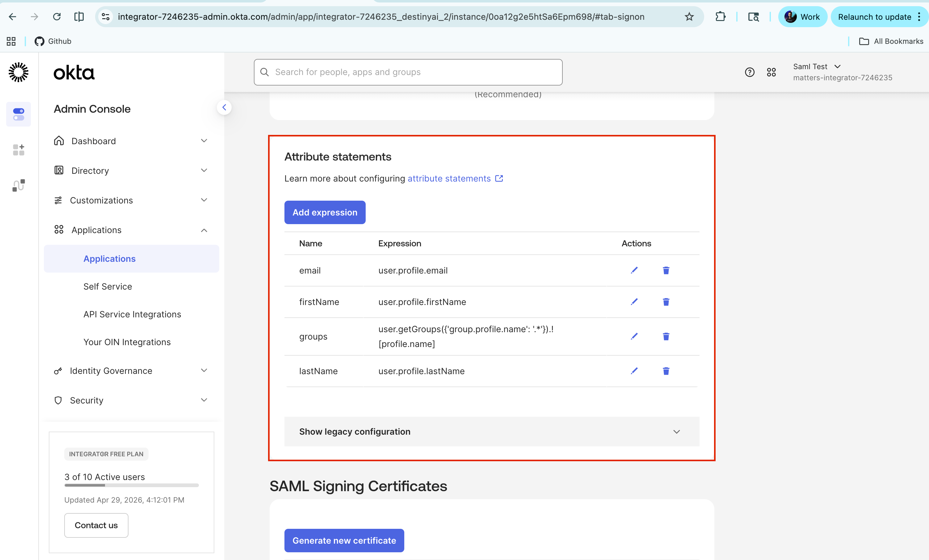The height and width of the screenshot is (560, 929).
Task: Edit the groups attribute statement
Action: [634, 336]
